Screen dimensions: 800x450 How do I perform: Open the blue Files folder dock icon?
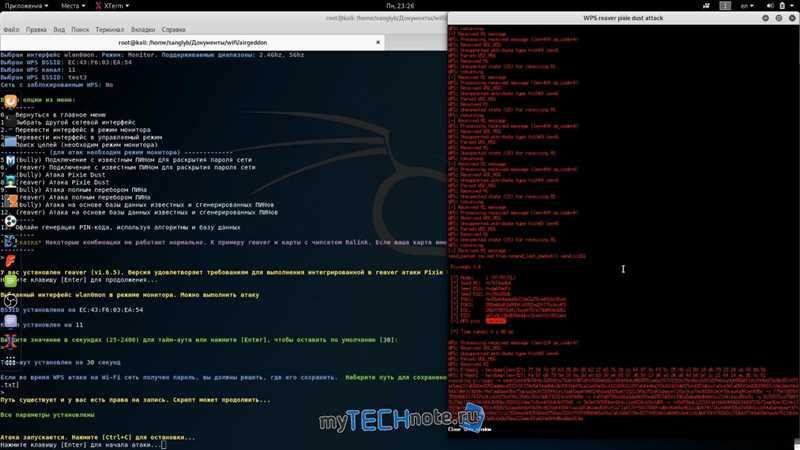tap(10, 142)
